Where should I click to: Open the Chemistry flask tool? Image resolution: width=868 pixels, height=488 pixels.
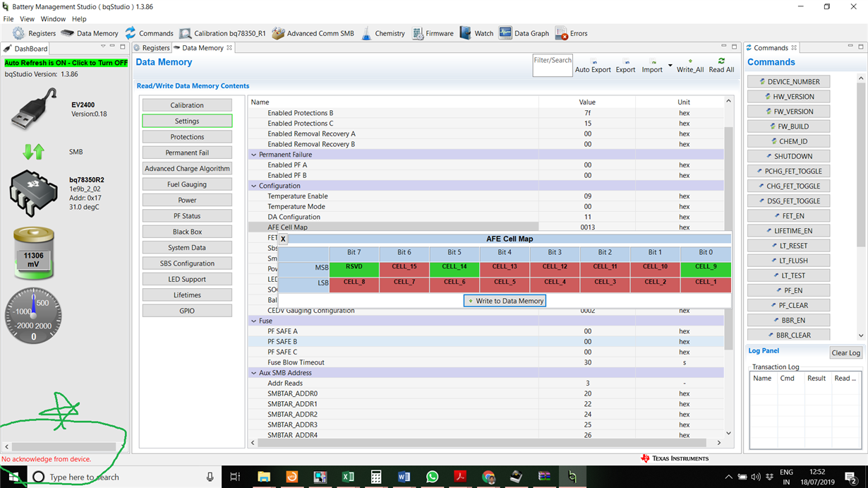coord(383,33)
